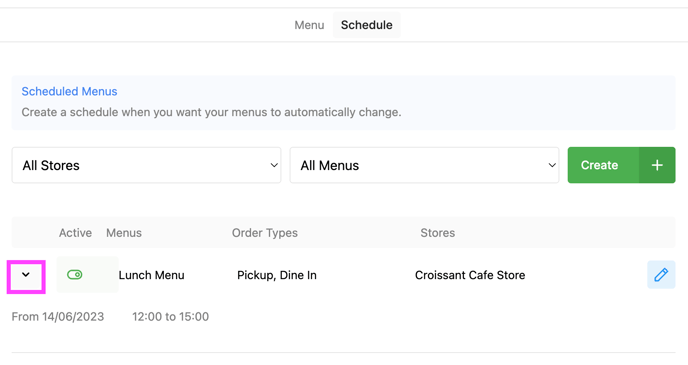Viewport: 688px width, 365px height.
Task: Select the Schedule tab
Action: pyautogui.click(x=366, y=25)
